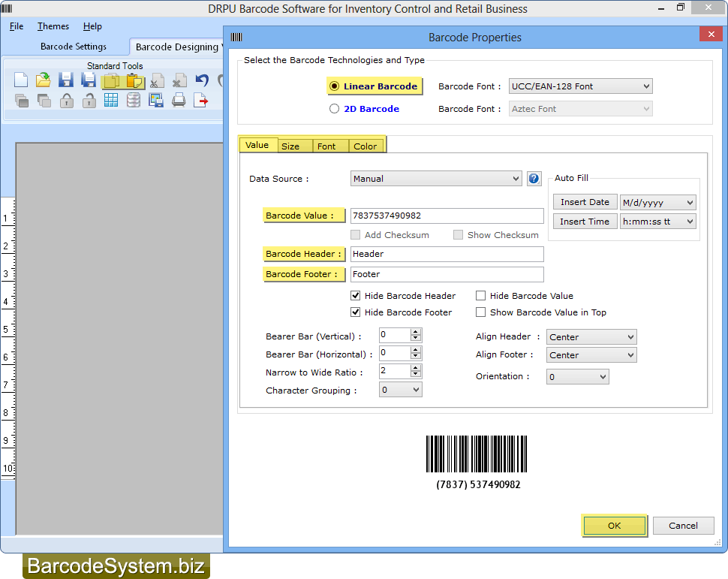The width and height of the screenshot is (728, 579).
Task: Toggle the grid view icon
Action: (x=111, y=100)
